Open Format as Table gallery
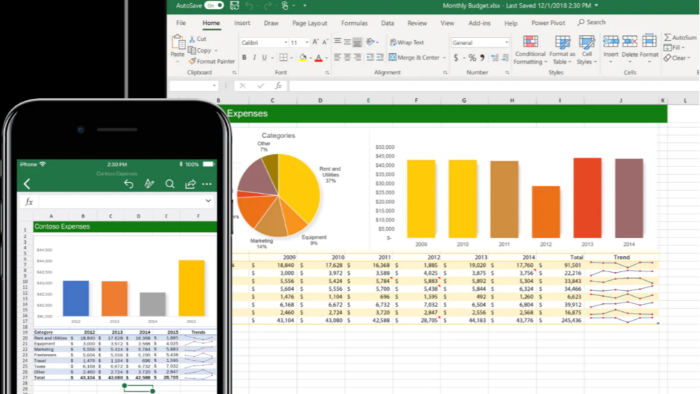This screenshot has height=394, width=700. (x=562, y=50)
